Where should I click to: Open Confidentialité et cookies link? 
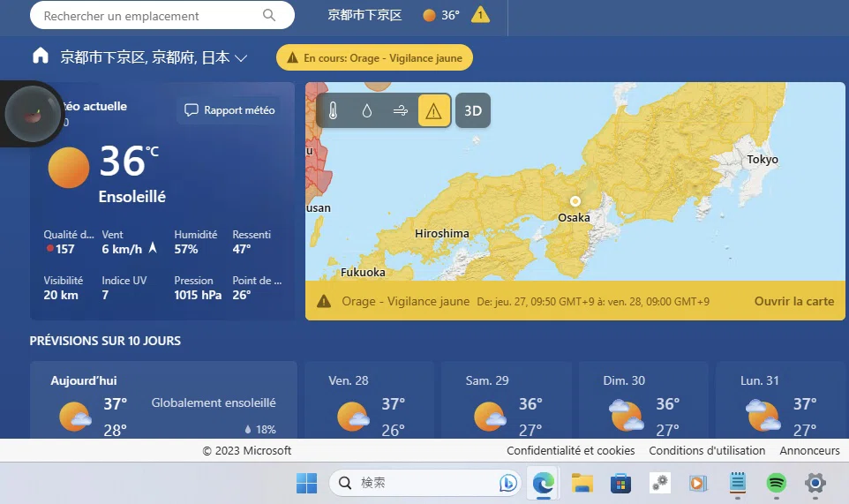tap(571, 450)
